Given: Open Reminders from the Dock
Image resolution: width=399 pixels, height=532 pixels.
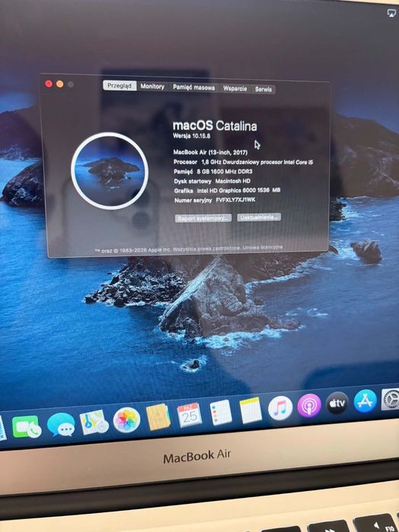Looking at the screenshot, I should [x=220, y=412].
